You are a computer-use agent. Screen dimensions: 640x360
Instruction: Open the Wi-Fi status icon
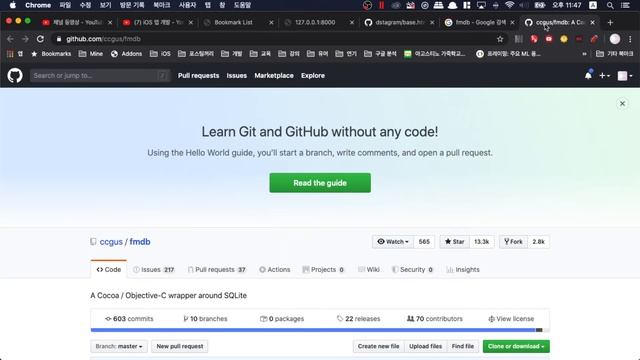point(509,5)
